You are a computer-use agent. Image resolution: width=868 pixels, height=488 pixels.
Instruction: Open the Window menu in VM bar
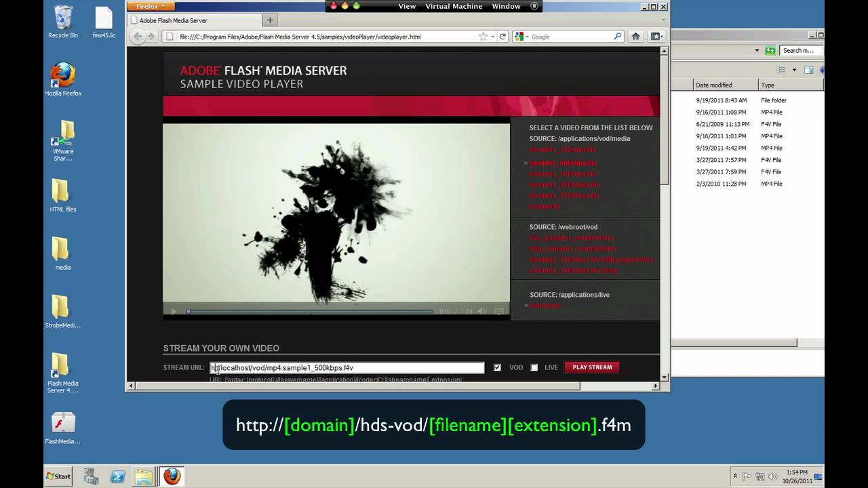[x=506, y=6]
